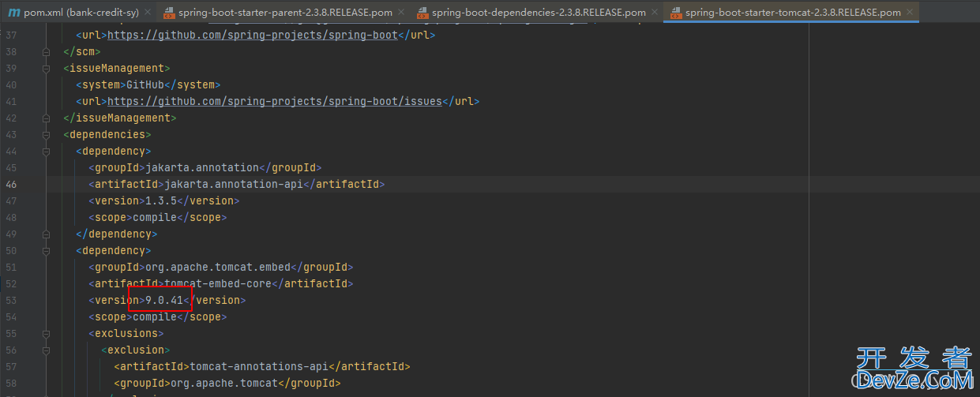Fold the jakarta dependency block at line 44

point(46,151)
